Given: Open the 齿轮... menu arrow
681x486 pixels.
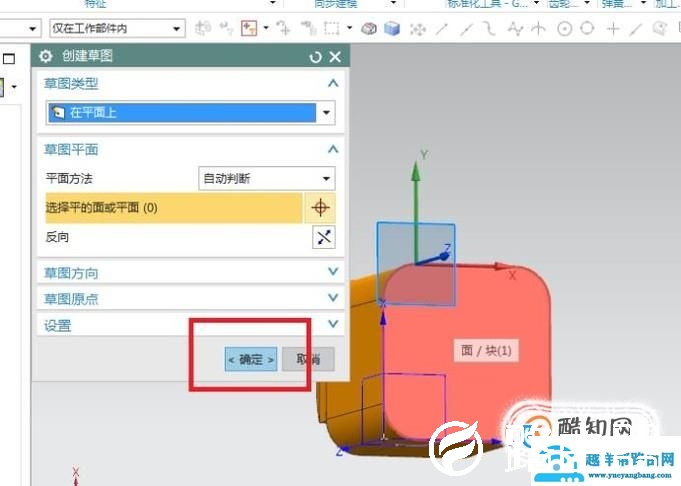Looking at the screenshot, I should coord(587,3).
